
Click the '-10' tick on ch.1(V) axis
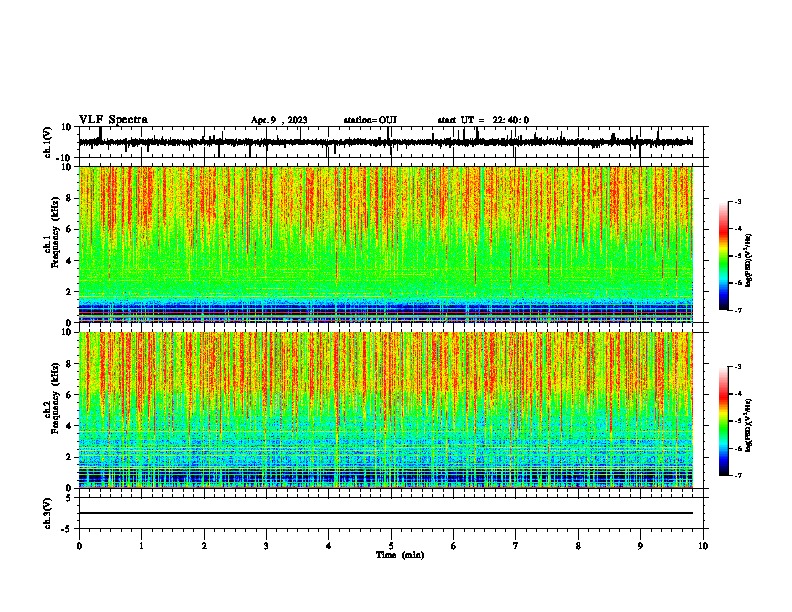click(65, 158)
